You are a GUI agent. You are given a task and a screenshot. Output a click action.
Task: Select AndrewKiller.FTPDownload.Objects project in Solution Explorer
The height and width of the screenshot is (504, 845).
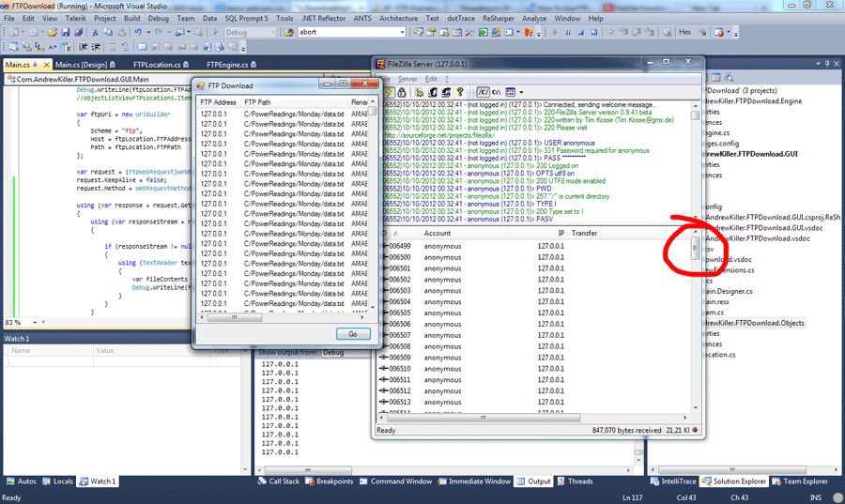coord(755,323)
